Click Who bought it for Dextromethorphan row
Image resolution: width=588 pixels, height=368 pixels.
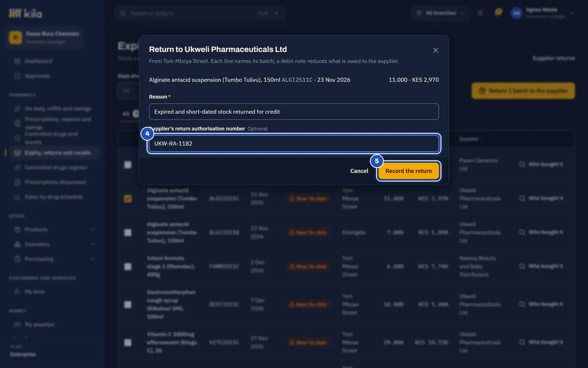coord(541,305)
